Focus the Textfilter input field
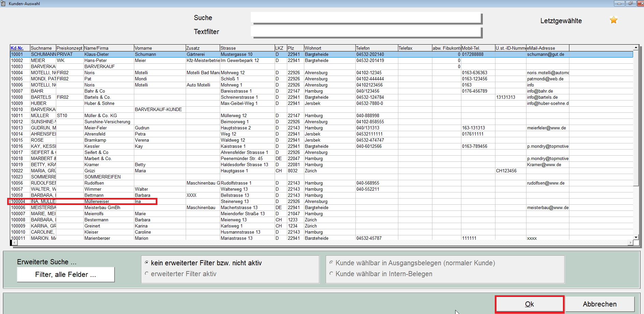The image size is (644, 314). click(366, 32)
